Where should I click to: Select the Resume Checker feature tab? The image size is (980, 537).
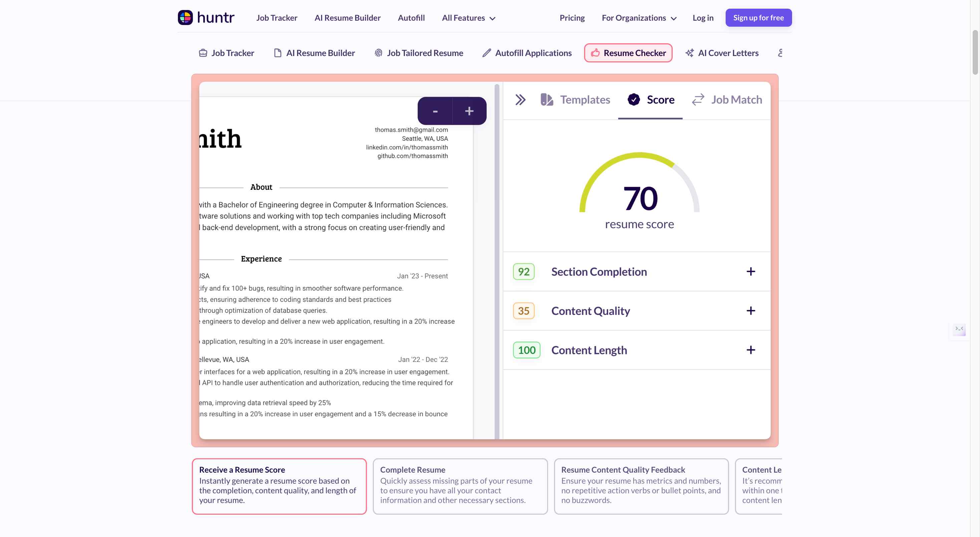click(628, 53)
